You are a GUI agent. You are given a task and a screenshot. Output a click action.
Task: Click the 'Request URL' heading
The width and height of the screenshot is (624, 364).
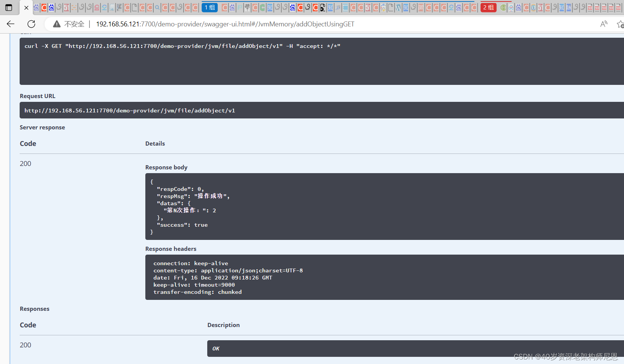pyautogui.click(x=37, y=96)
